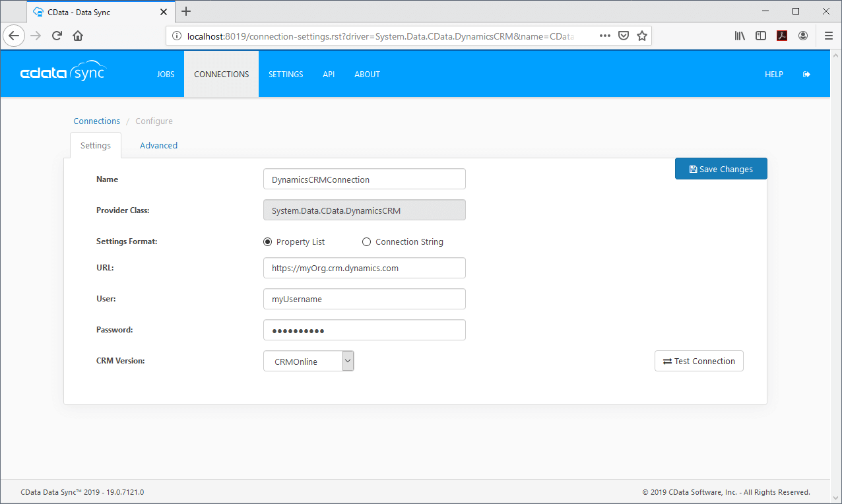Click the CData Sync logo
Image resolution: width=842 pixels, height=504 pixels.
click(63, 74)
